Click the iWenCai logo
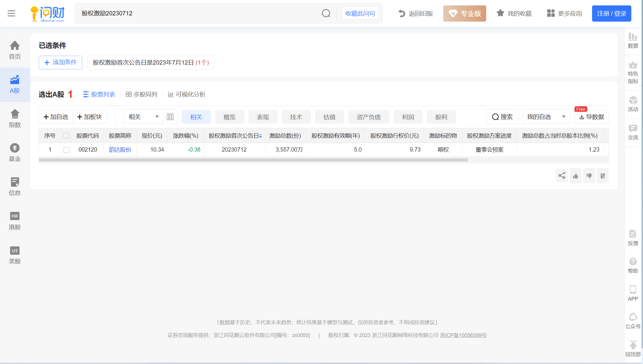Viewport: 643px width, 364px height. pyautogui.click(x=47, y=13)
